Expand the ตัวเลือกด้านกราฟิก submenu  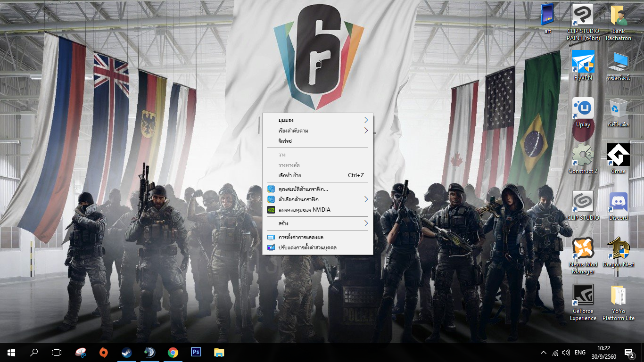point(317,199)
